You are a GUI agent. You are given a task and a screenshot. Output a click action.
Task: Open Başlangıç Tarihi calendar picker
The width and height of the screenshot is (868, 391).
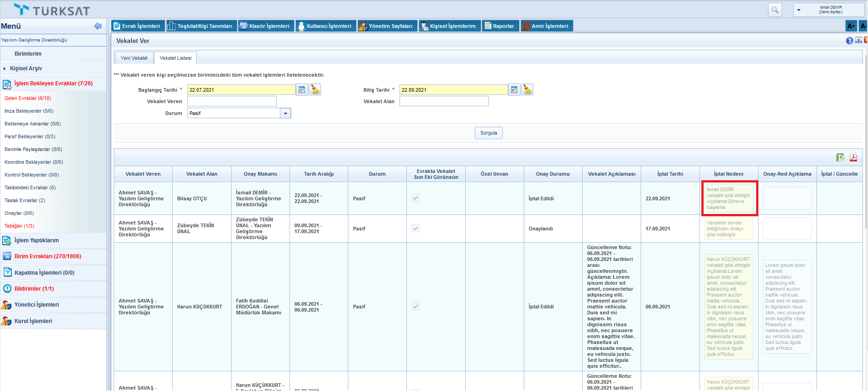pos(302,90)
